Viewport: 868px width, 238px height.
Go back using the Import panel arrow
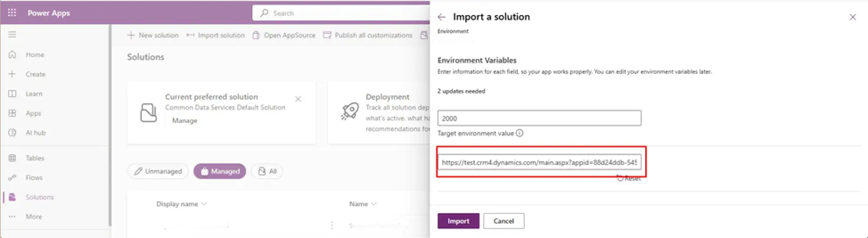[442, 17]
